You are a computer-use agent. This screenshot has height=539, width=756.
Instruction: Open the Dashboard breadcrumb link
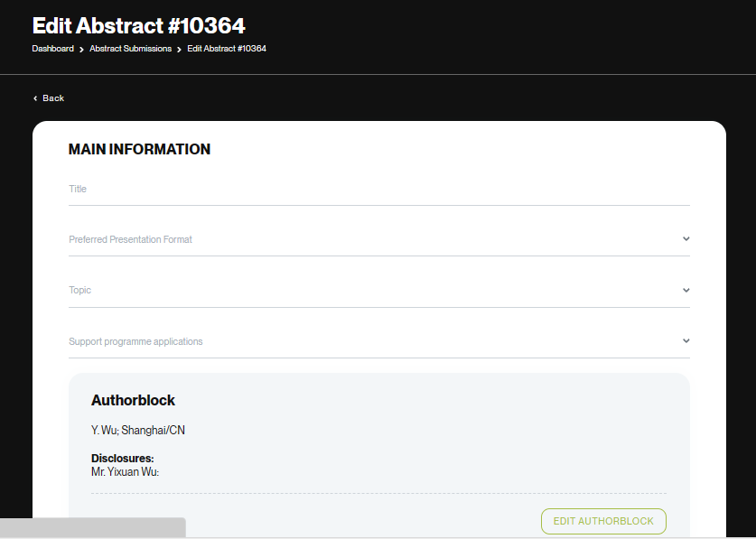[x=52, y=49]
